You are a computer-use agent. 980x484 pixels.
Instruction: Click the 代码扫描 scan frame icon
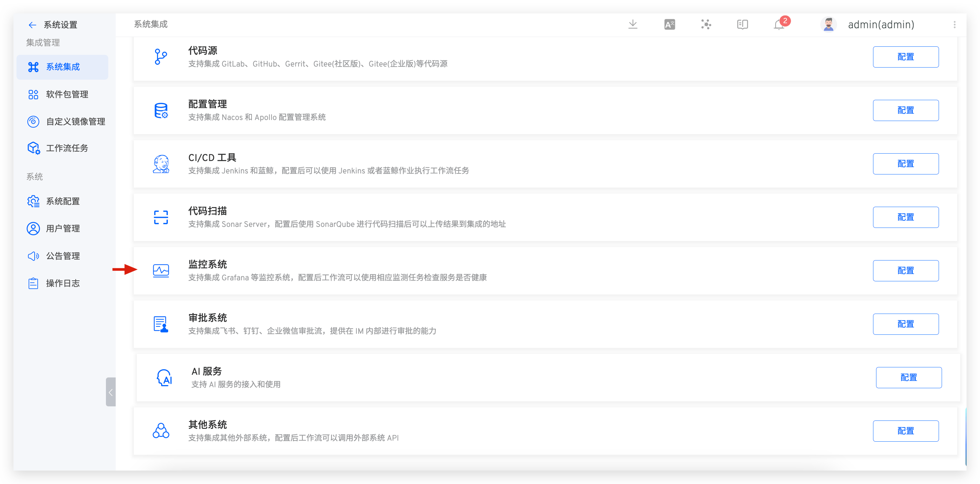[161, 217]
